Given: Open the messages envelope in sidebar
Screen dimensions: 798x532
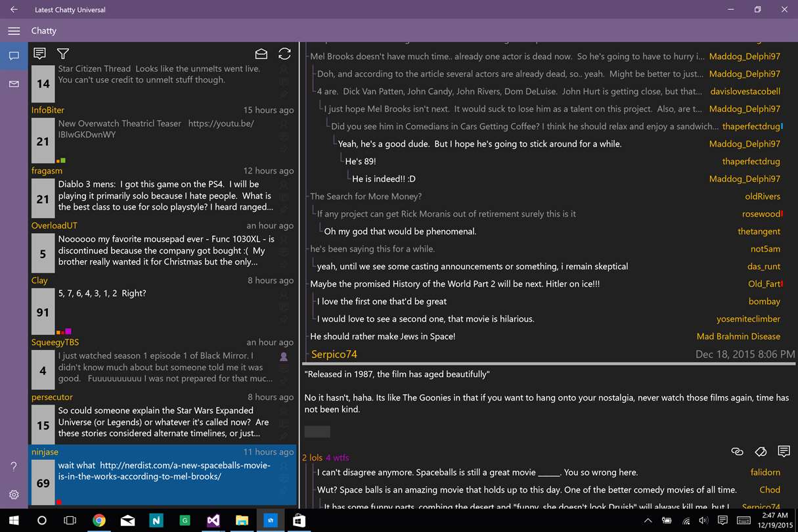Looking at the screenshot, I should coord(14,84).
